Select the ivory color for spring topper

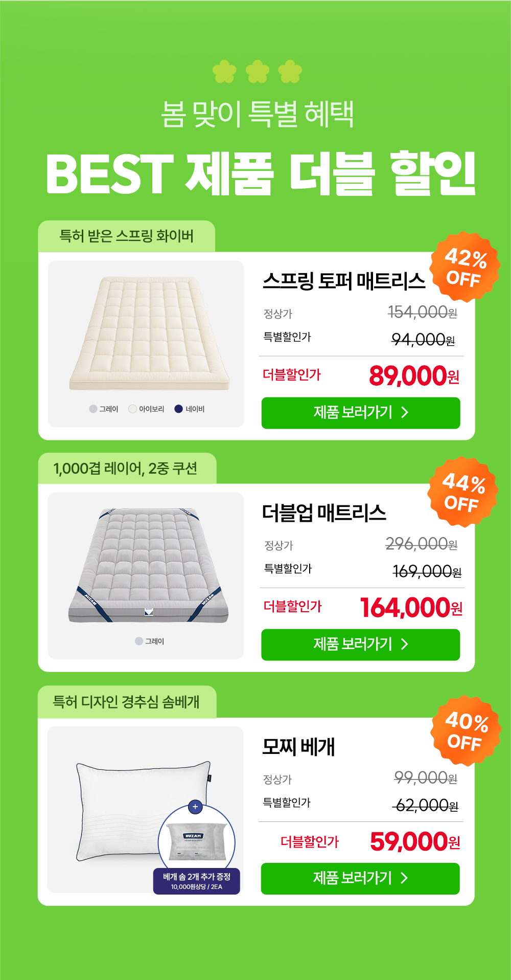[x=133, y=409]
